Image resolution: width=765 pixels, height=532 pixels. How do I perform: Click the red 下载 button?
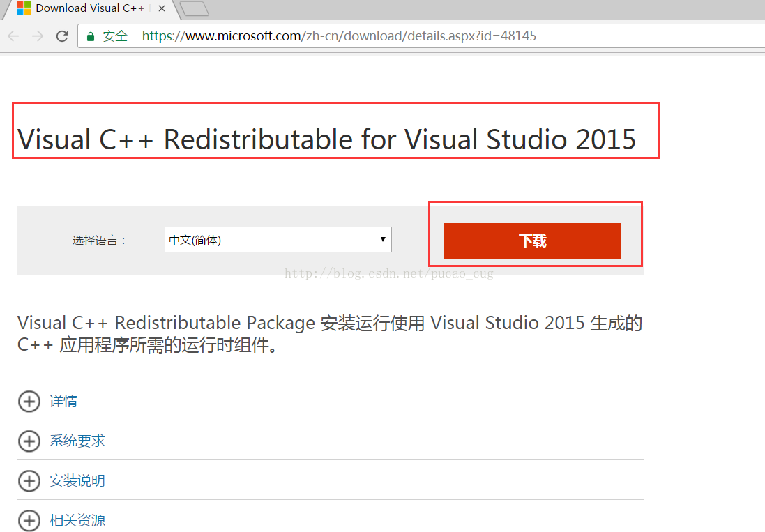532,241
